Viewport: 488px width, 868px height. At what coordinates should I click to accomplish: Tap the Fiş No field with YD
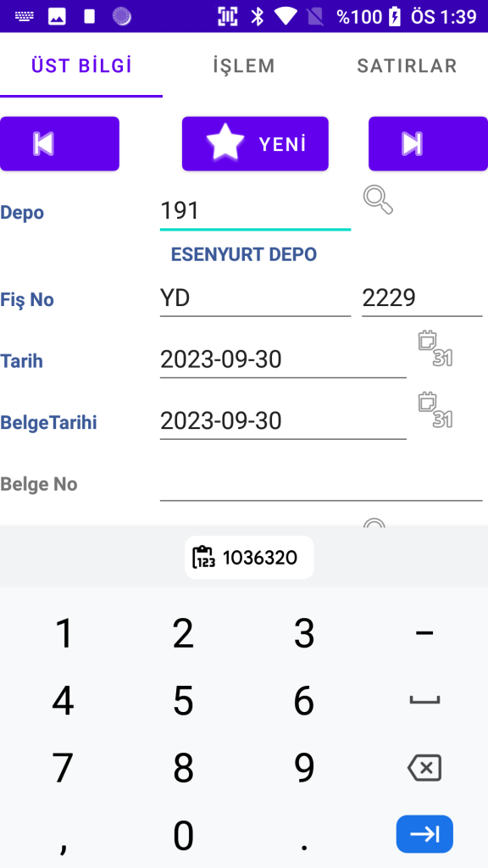pyautogui.click(x=255, y=299)
